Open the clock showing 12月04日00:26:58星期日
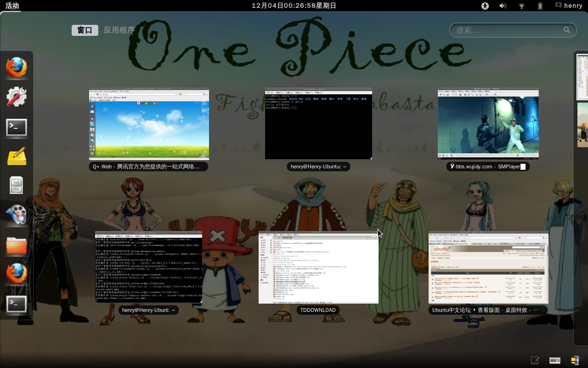The width and height of the screenshot is (588, 368). (294, 6)
